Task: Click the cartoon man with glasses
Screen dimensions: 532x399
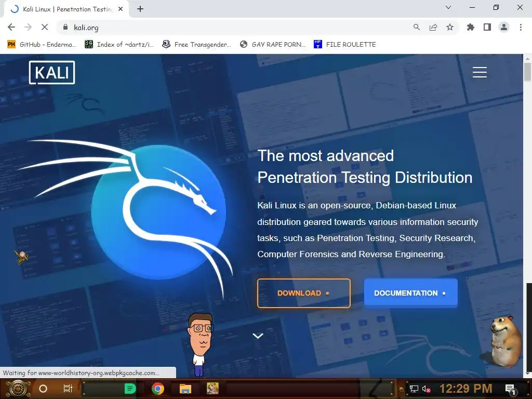Action: tap(200, 344)
